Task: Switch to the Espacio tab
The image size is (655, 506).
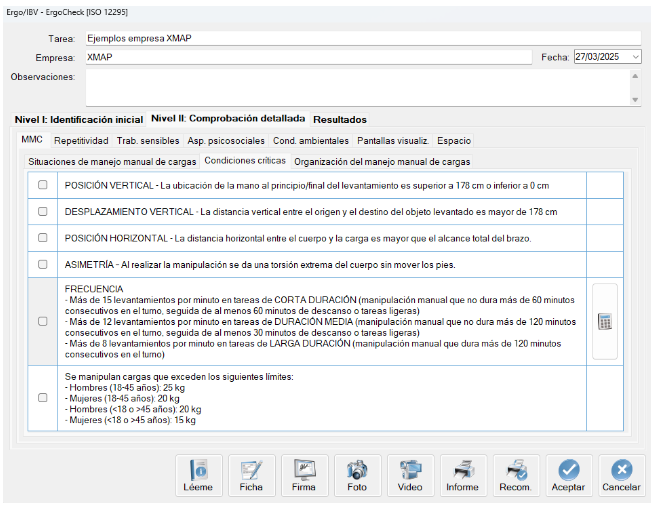Action: click(454, 141)
